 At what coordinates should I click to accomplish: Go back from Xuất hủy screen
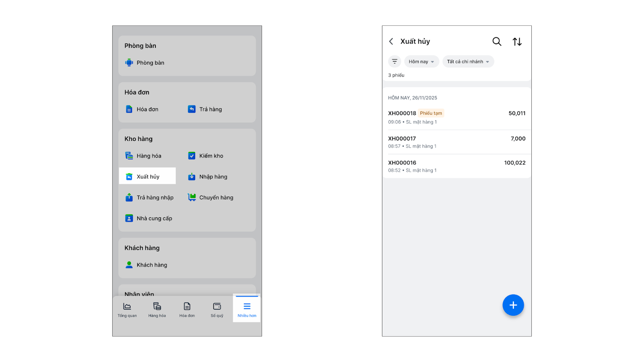coord(391,41)
